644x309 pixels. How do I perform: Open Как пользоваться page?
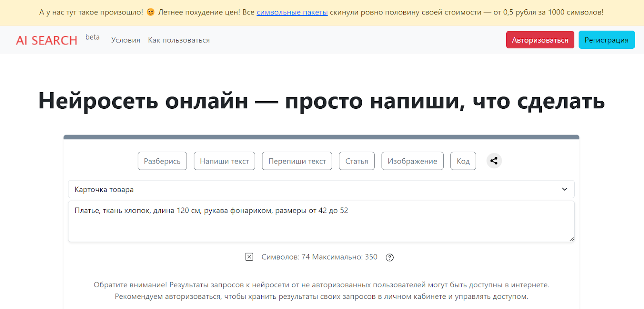[179, 40]
